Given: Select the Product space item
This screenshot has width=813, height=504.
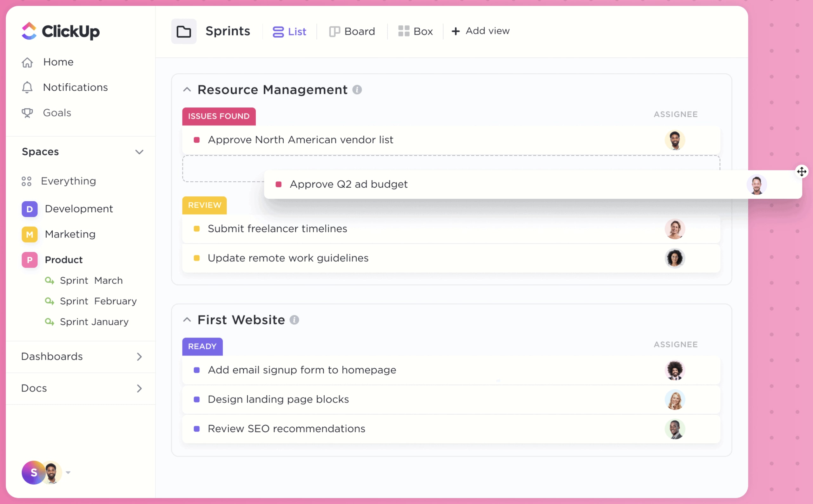Looking at the screenshot, I should [x=64, y=259].
